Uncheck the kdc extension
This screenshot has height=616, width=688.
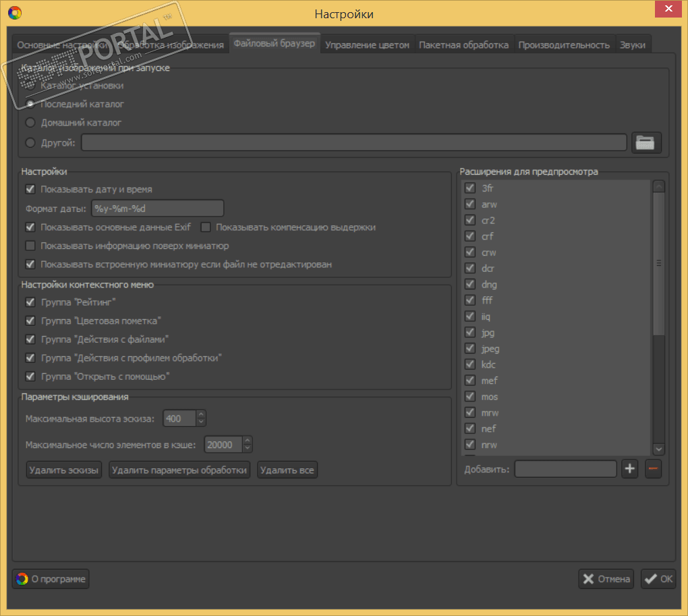470,364
